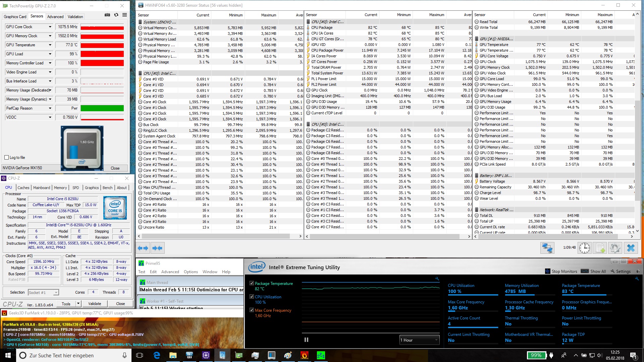The width and height of the screenshot is (644, 362).
Task: Open CPU-Z Mainboard tab
Action: (x=42, y=188)
